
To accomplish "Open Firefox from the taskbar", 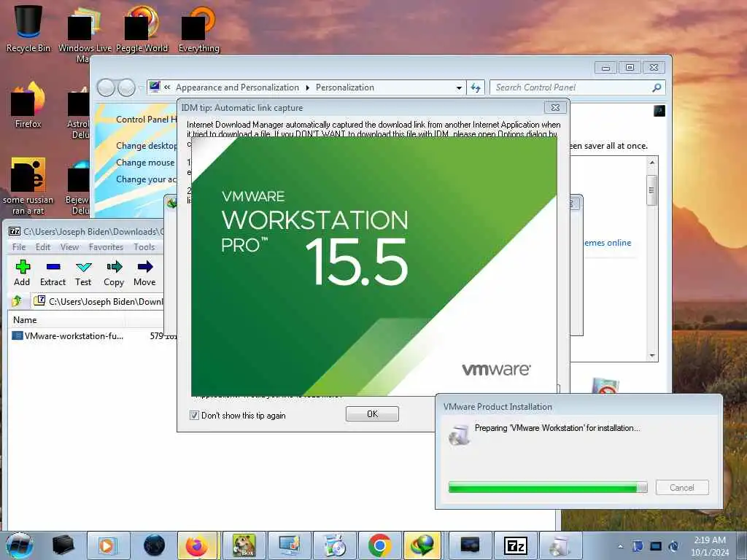I will pos(197,545).
